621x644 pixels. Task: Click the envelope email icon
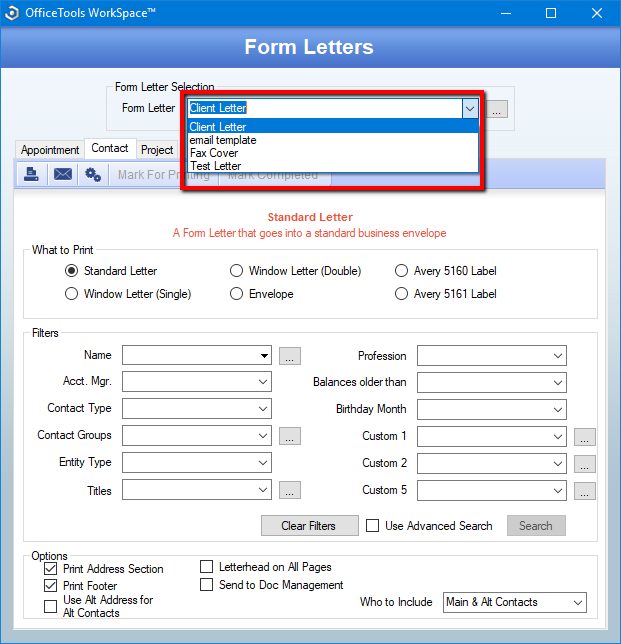coord(63,174)
